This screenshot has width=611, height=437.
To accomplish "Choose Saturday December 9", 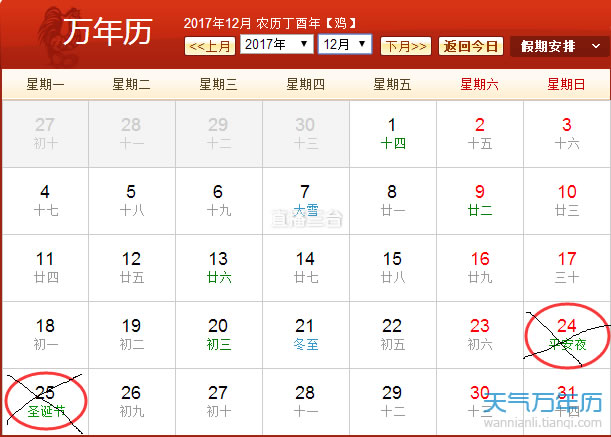I will (479, 199).
